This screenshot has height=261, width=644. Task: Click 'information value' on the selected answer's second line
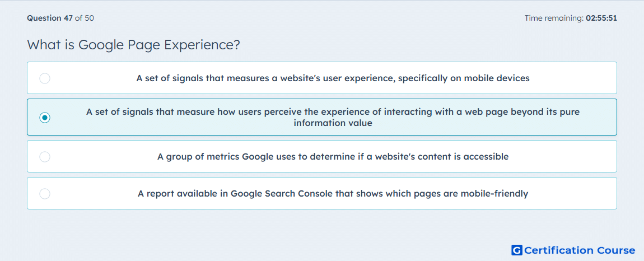pyautogui.click(x=333, y=123)
